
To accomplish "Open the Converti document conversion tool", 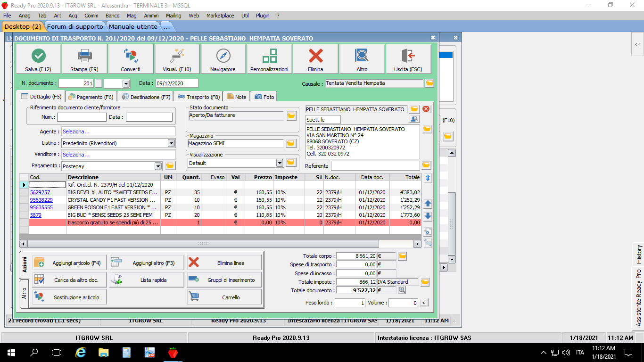I will tap(131, 59).
